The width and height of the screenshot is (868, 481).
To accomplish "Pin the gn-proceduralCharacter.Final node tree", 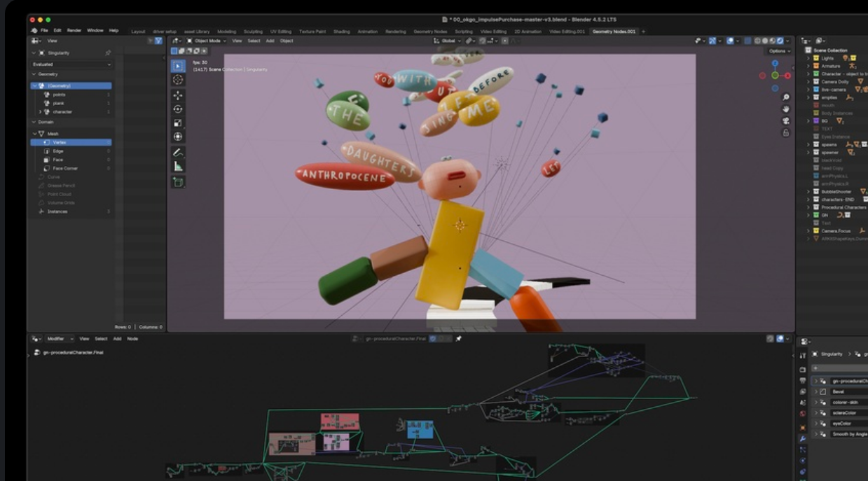I will click(x=459, y=339).
